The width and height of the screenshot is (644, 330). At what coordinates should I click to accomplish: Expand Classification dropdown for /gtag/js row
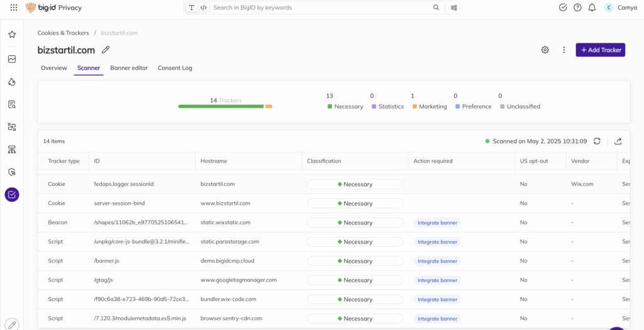point(355,280)
